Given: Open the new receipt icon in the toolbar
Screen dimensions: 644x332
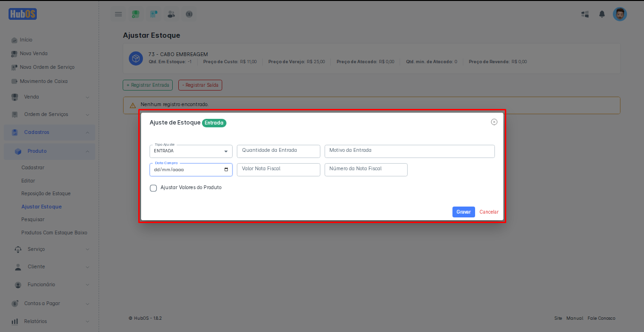Looking at the screenshot, I should point(153,14).
